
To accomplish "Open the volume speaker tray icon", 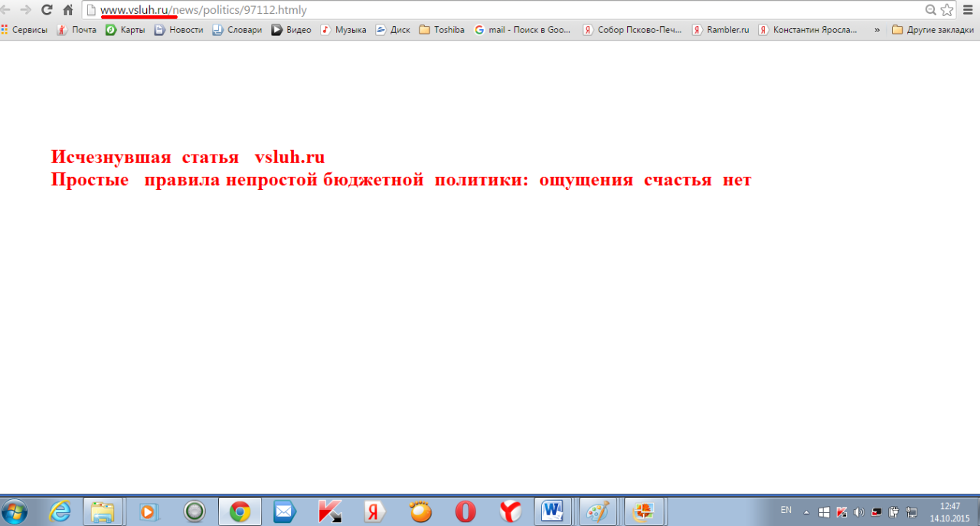I will [859, 512].
